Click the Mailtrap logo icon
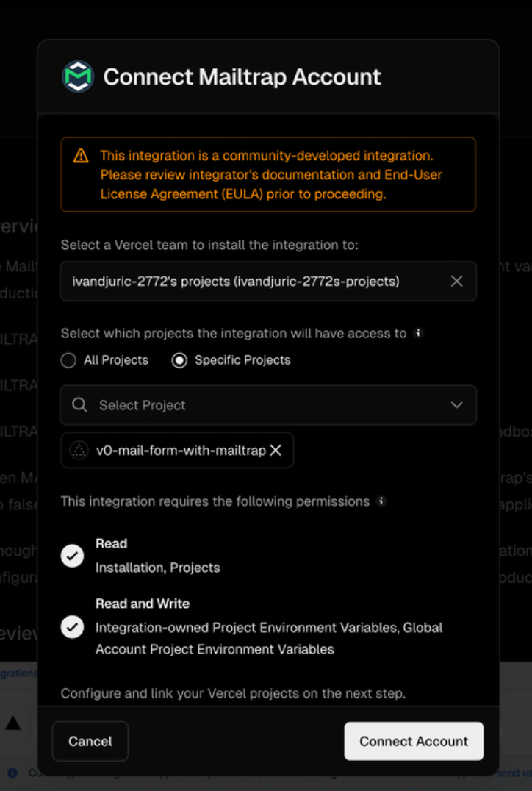Image resolution: width=532 pixels, height=791 pixels. (x=78, y=76)
